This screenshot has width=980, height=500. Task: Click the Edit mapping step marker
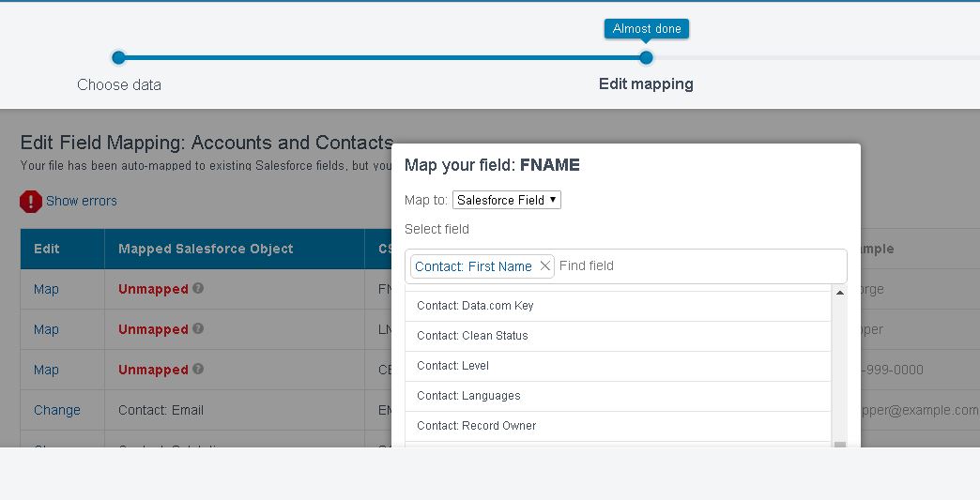(646, 58)
